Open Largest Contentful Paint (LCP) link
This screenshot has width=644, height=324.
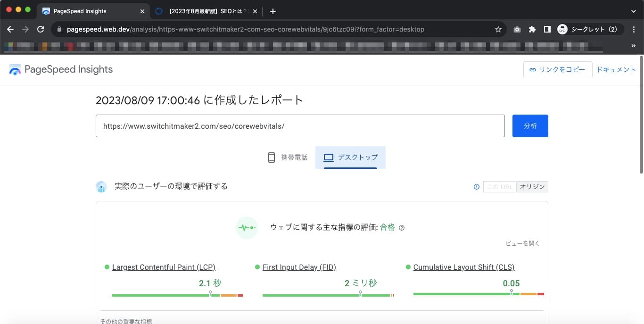[x=164, y=267]
